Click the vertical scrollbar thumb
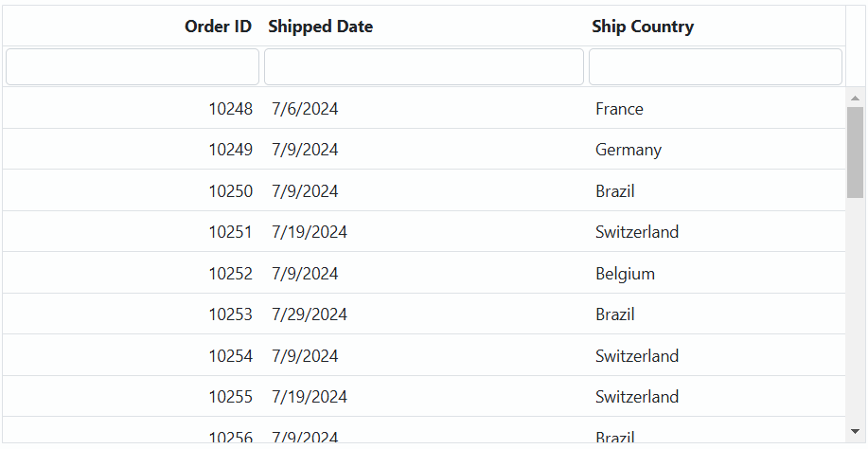Viewport: 868px width, 449px height. (x=856, y=153)
